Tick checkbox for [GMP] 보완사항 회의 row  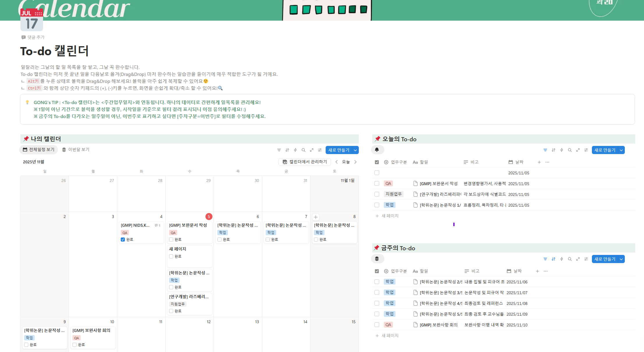tap(377, 325)
